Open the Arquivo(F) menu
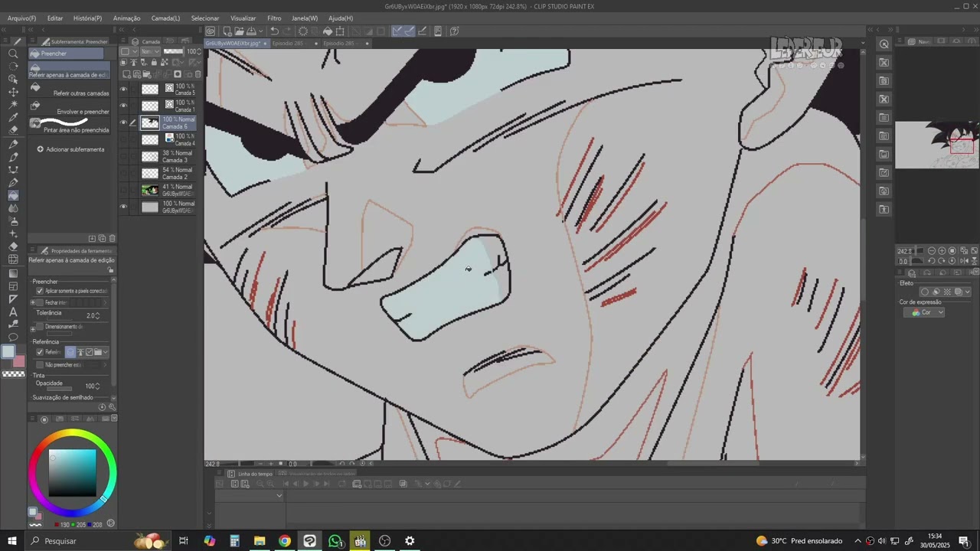This screenshot has width=980, height=551. (x=21, y=18)
